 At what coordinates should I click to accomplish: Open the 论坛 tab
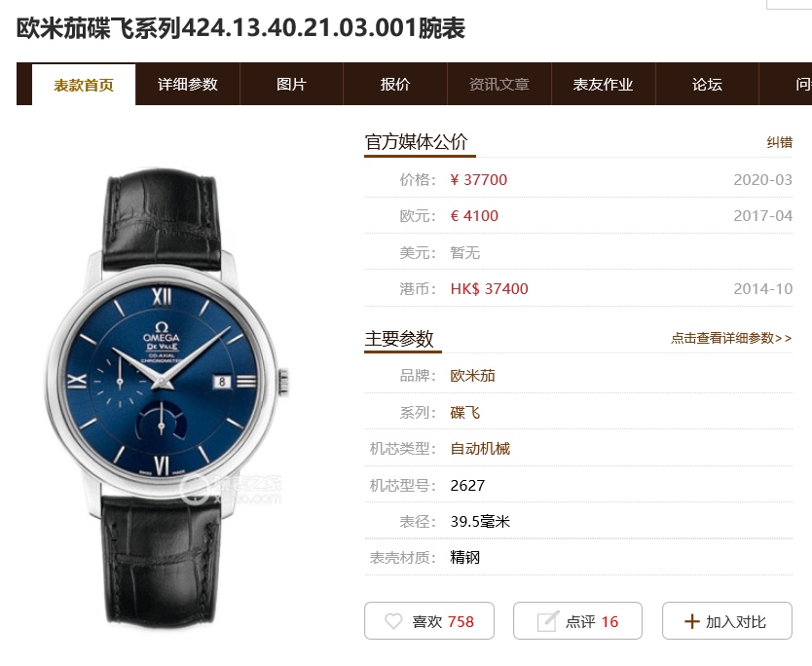pos(707,84)
